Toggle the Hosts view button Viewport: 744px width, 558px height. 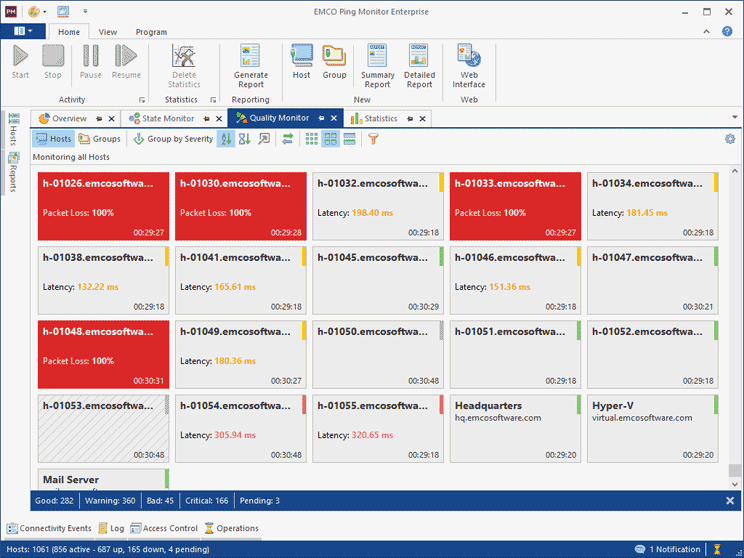pyautogui.click(x=53, y=139)
